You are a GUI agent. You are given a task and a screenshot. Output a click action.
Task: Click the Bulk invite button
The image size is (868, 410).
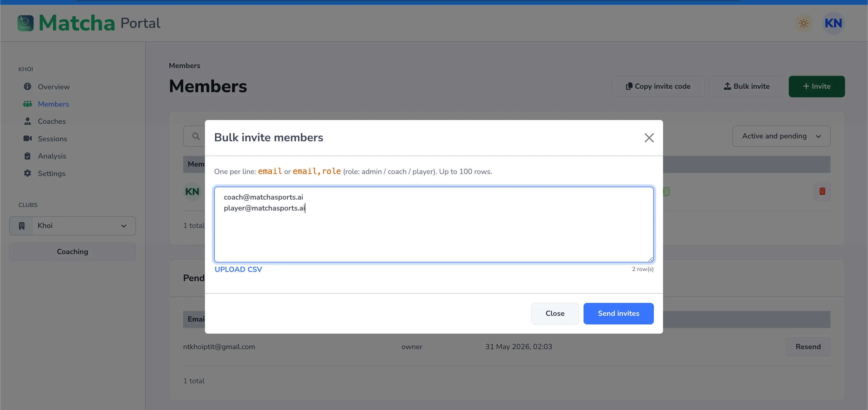coord(747,86)
